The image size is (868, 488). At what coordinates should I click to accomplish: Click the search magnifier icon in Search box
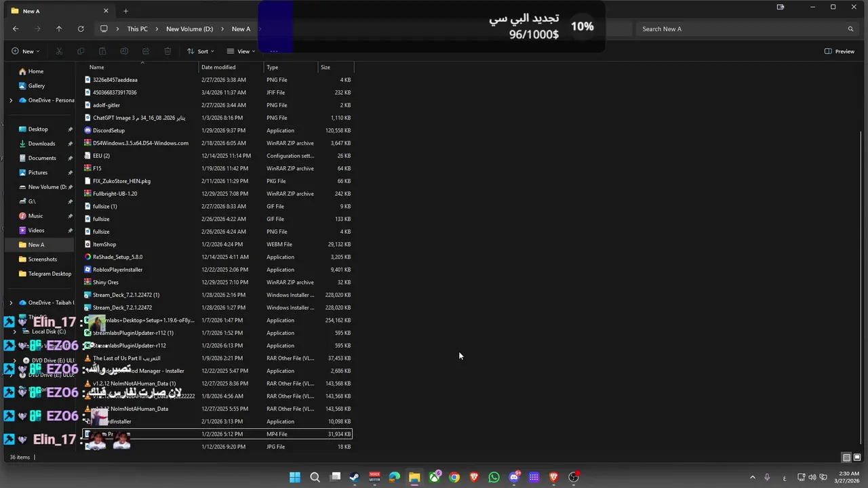pyautogui.click(x=850, y=29)
